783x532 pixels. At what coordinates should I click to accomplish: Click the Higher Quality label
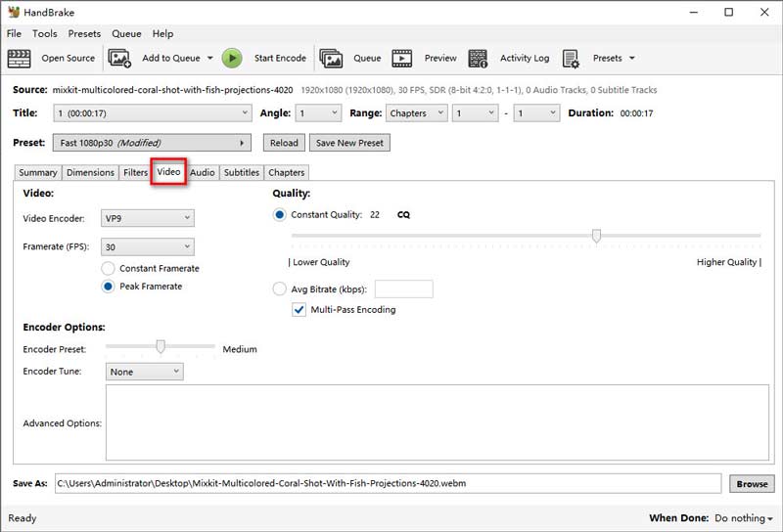(729, 262)
